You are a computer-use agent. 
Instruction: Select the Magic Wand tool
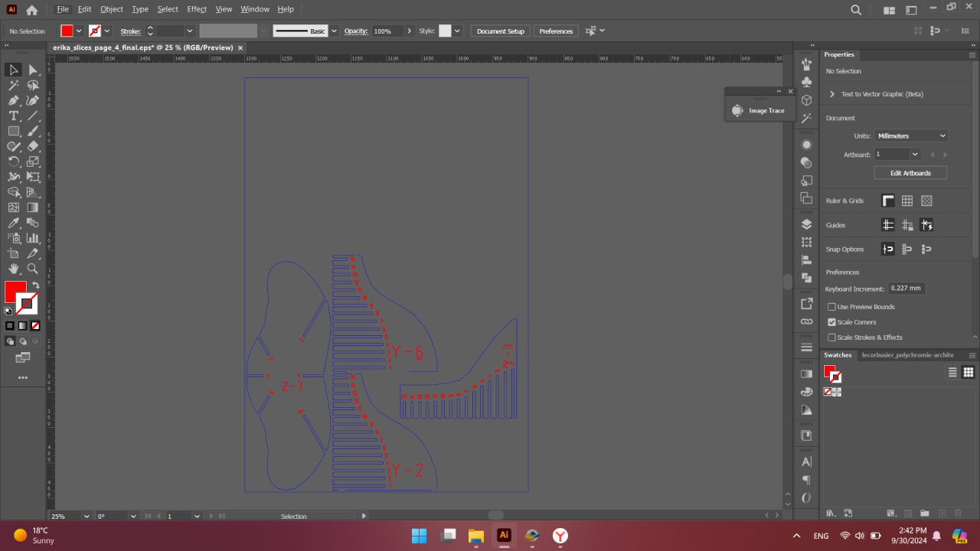click(14, 85)
